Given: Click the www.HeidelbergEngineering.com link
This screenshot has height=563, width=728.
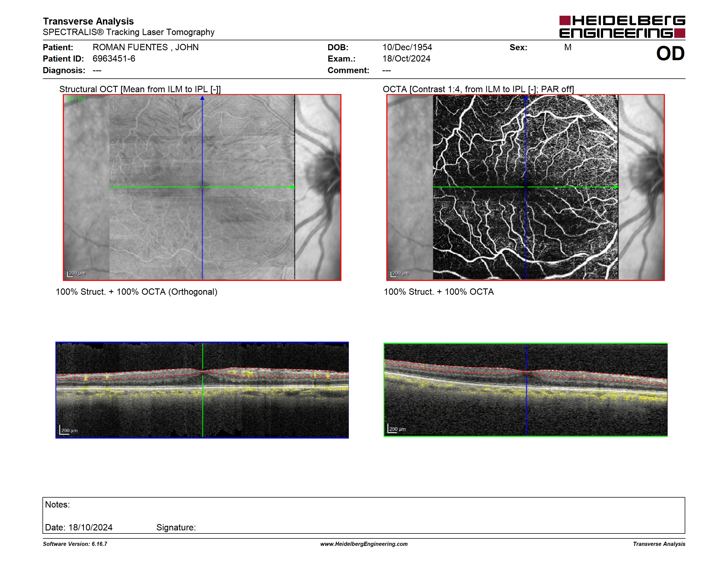Looking at the screenshot, I should tap(364, 544).
